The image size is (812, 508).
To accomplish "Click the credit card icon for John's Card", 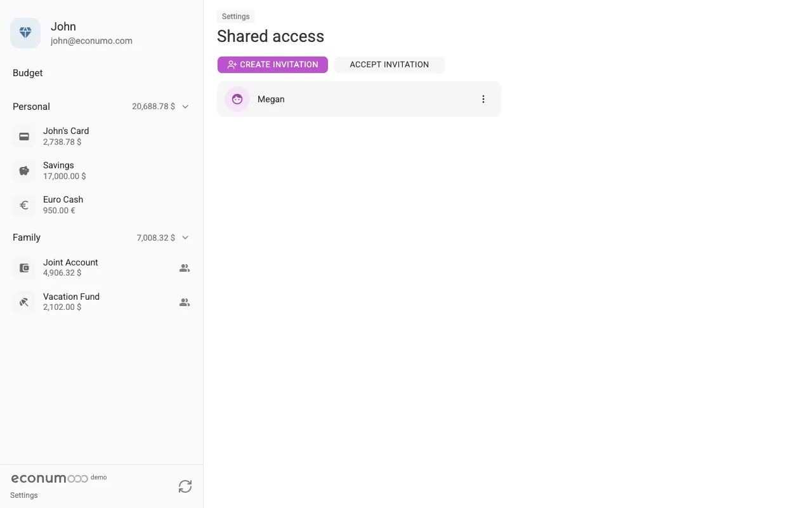I will [24, 137].
